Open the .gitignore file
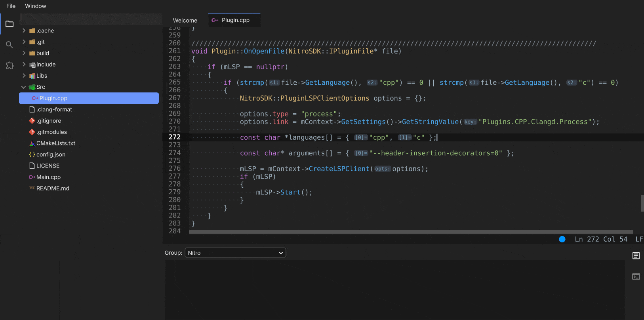This screenshot has width=644, height=320. (x=49, y=121)
